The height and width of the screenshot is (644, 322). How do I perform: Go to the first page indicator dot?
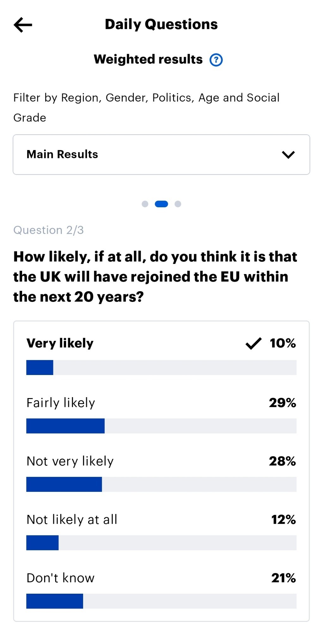click(145, 204)
